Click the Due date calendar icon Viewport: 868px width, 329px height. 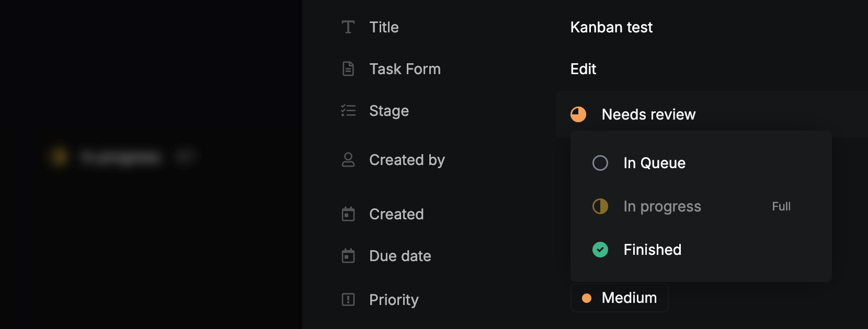pos(348,256)
